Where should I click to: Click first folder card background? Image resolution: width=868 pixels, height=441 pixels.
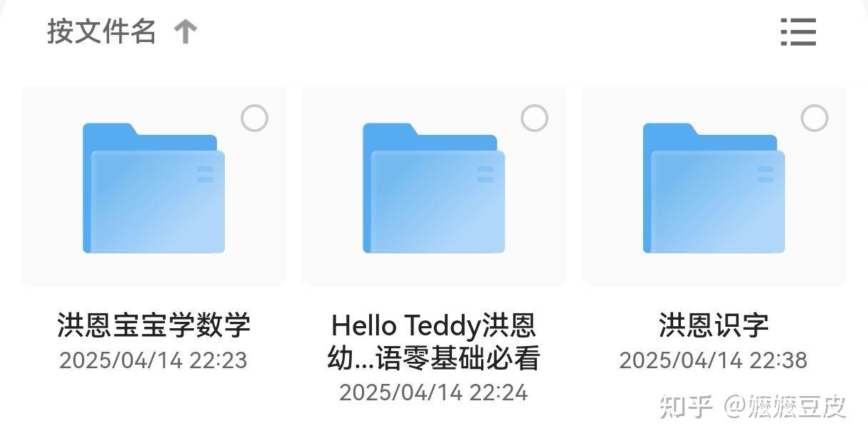(x=153, y=186)
